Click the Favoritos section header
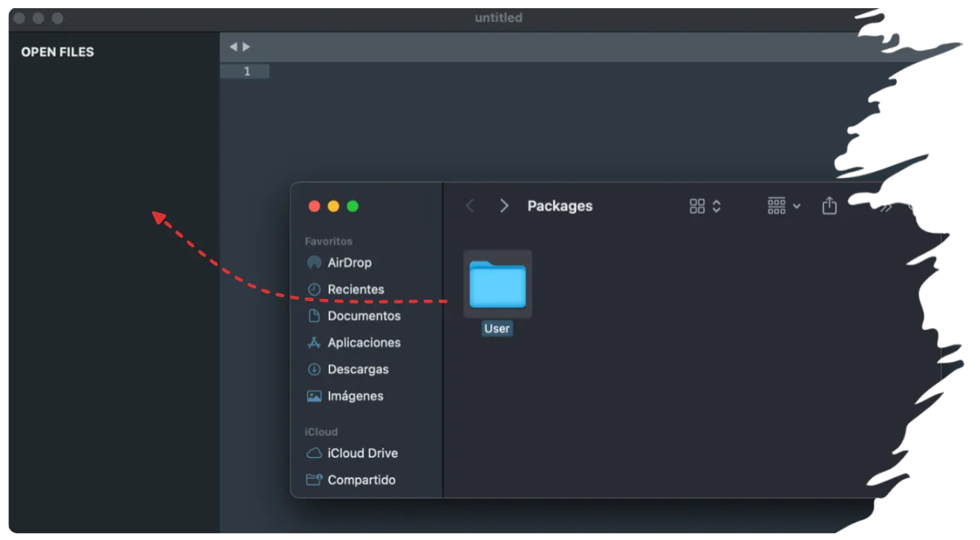Screen dimensions: 980x540 point(328,241)
